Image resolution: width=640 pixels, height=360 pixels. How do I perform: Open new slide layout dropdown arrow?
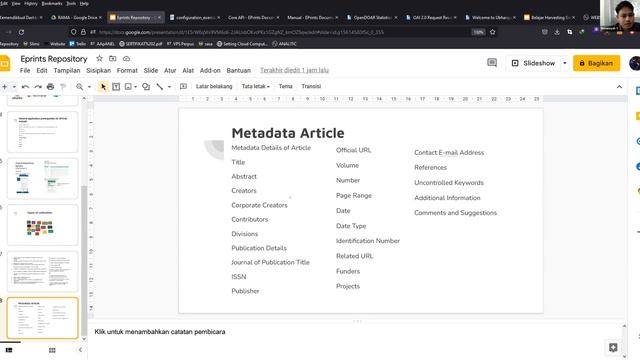(x=14, y=87)
